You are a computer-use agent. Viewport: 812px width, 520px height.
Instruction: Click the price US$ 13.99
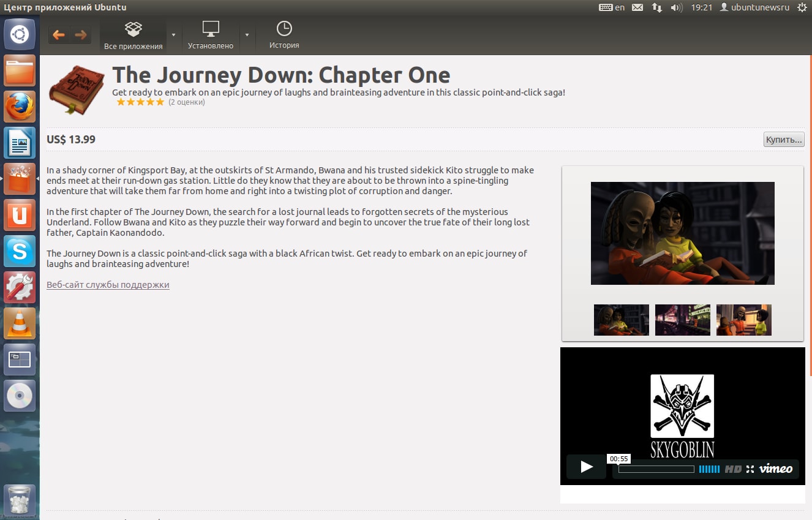click(x=71, y=140)
